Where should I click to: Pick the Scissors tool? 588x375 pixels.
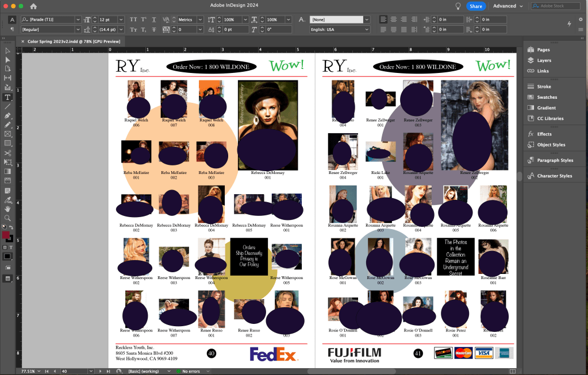click(x=7, y=153)
